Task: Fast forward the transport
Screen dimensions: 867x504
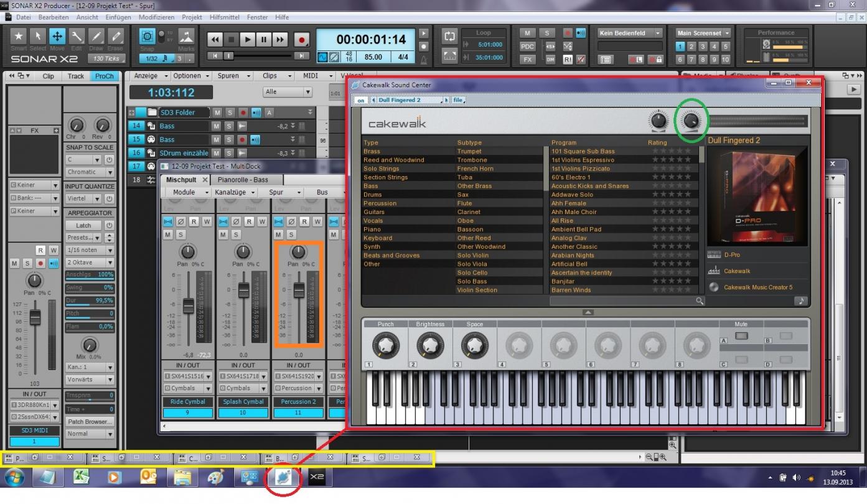Action: [x=279, y=40]
